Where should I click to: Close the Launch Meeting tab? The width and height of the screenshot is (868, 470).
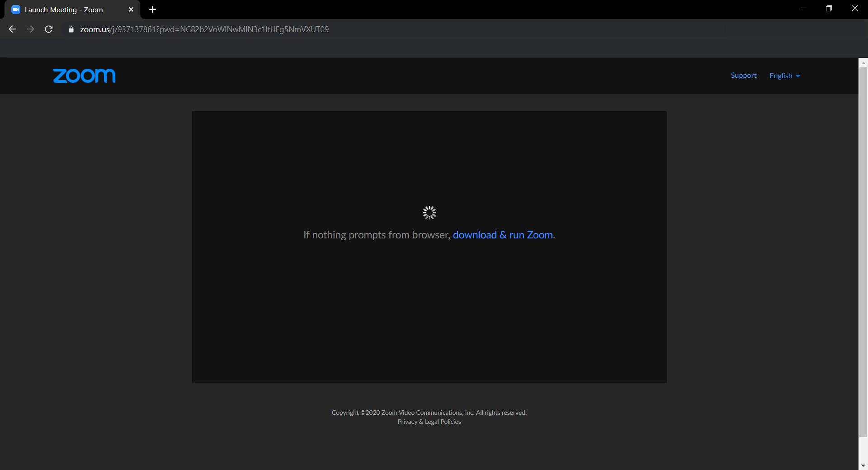point(131,9)
